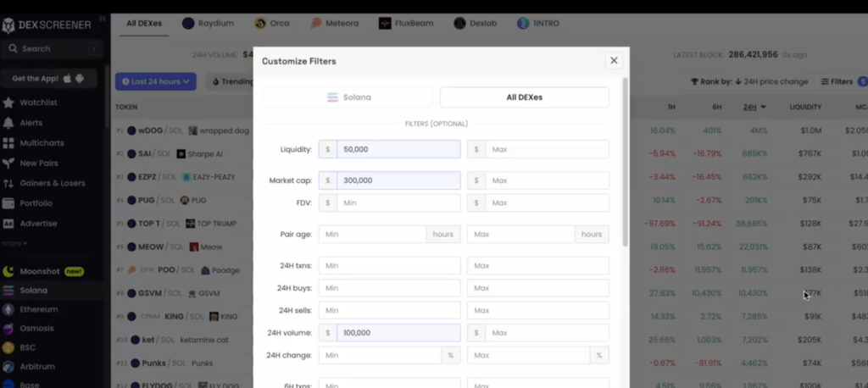
Task: Click the Liquidity minimum input field
Action: click(398, 149)
